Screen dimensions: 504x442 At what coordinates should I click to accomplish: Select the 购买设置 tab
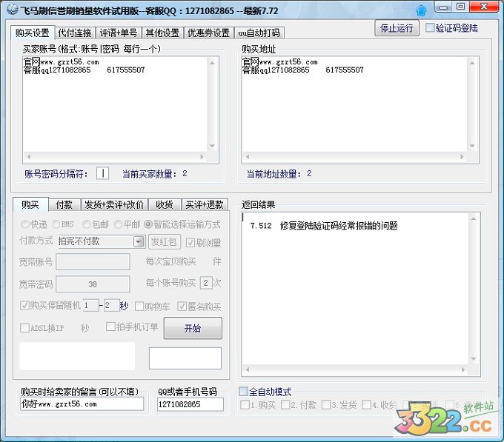coord(32,33)
